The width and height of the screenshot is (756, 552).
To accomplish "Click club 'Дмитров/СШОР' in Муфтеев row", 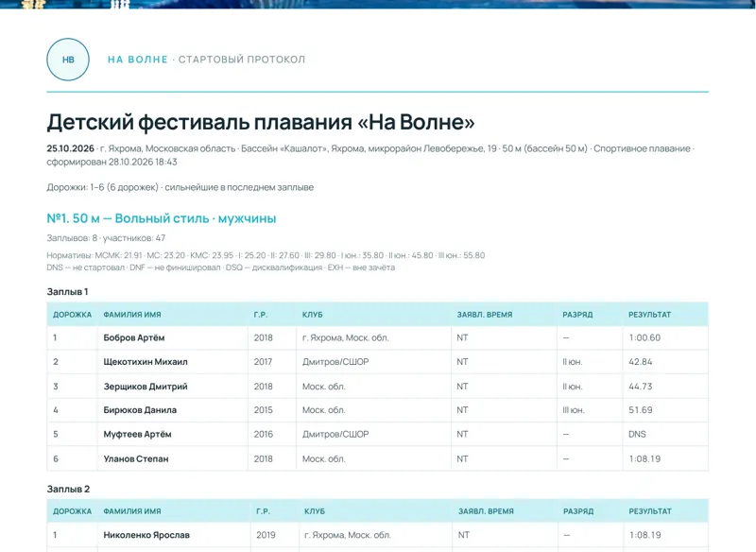I will pos(335,434).
